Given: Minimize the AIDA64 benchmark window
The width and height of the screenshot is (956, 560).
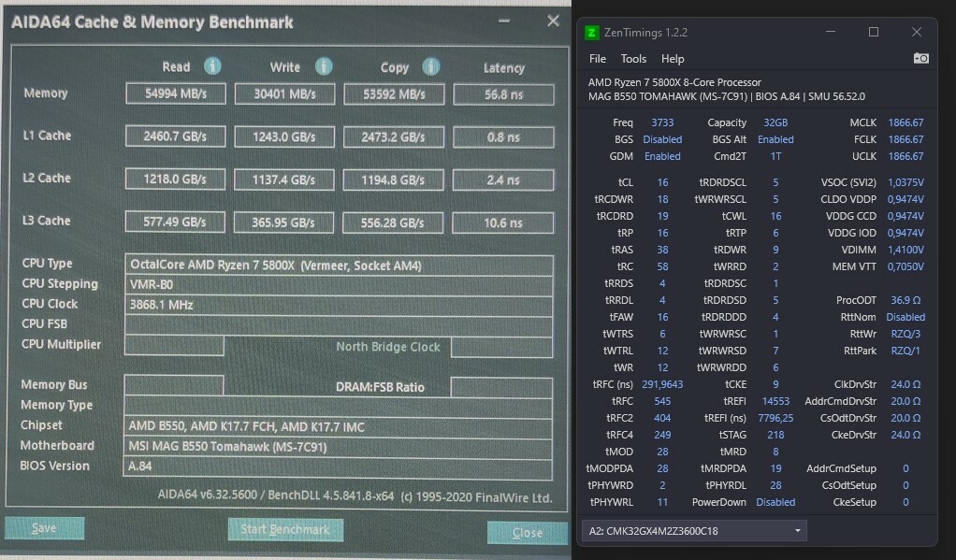Looking at the screenshot, I should [503, 21].
